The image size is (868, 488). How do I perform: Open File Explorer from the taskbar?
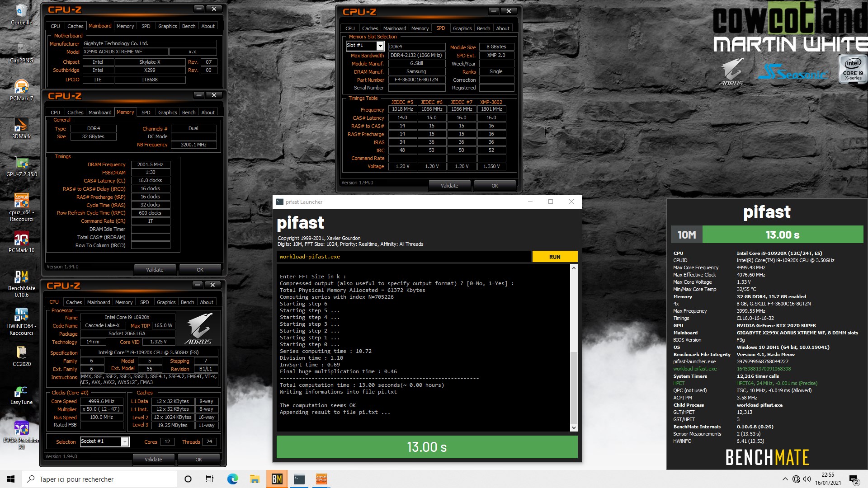[255, 479]
